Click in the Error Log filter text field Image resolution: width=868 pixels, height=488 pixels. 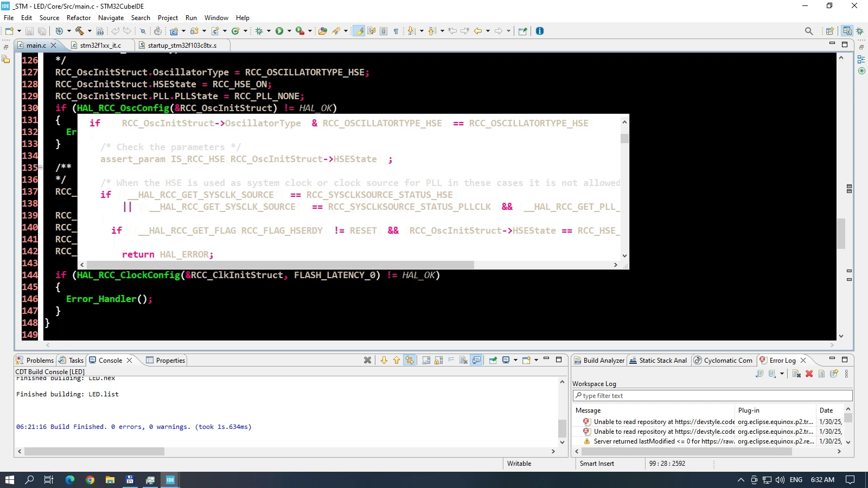712,396
